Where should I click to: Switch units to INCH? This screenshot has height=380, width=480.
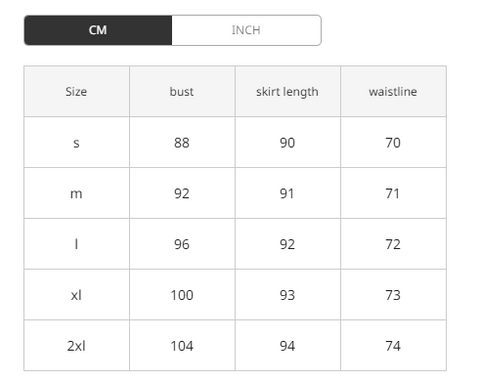(246, 30)
